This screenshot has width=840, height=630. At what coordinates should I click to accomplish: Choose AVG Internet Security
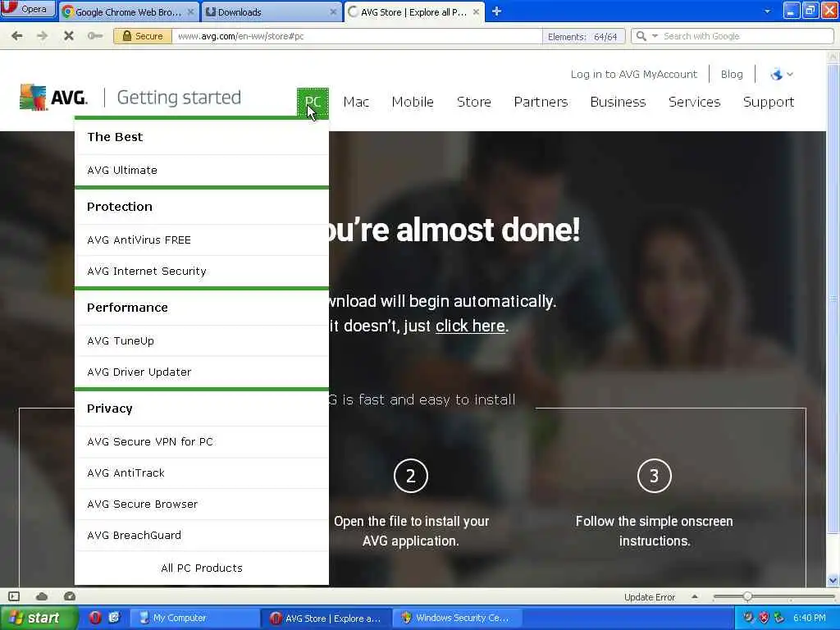coord(202,271)
